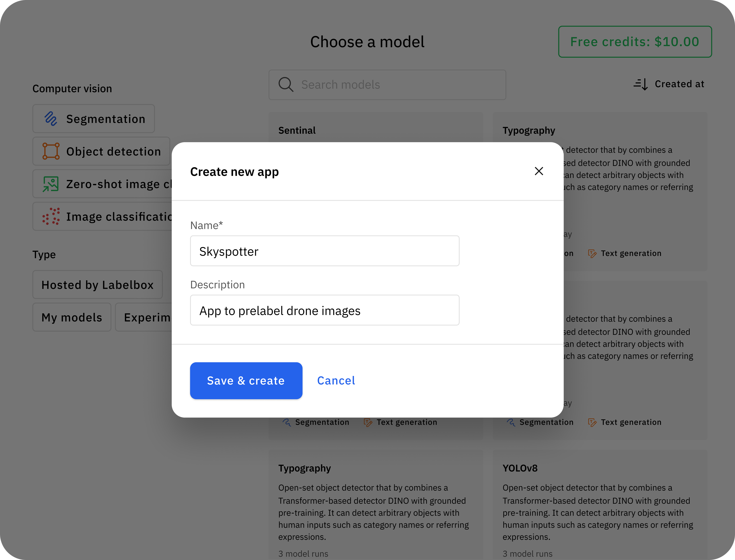Toggle Hosted by Labelbox type filter

coord(98,285)
